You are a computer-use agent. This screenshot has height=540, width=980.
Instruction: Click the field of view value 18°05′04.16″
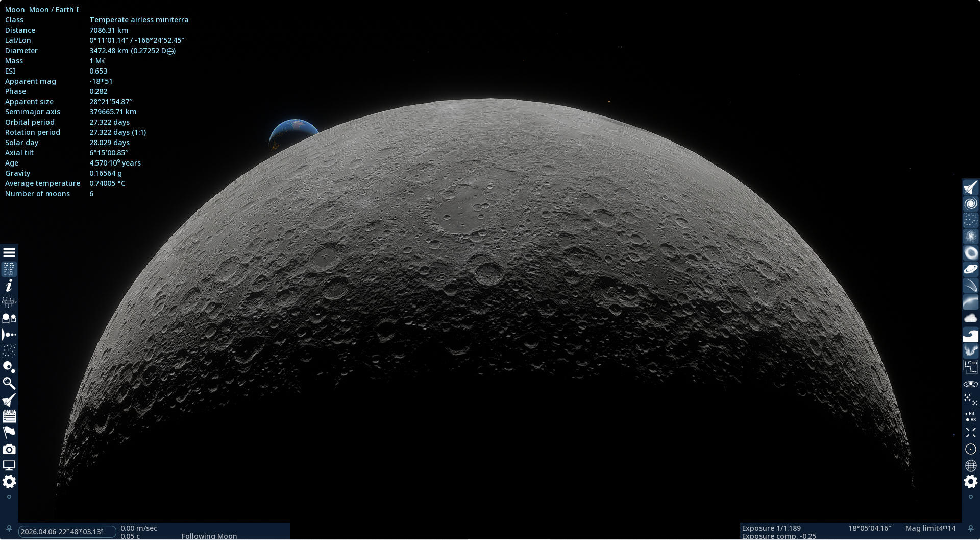(870, 528)
